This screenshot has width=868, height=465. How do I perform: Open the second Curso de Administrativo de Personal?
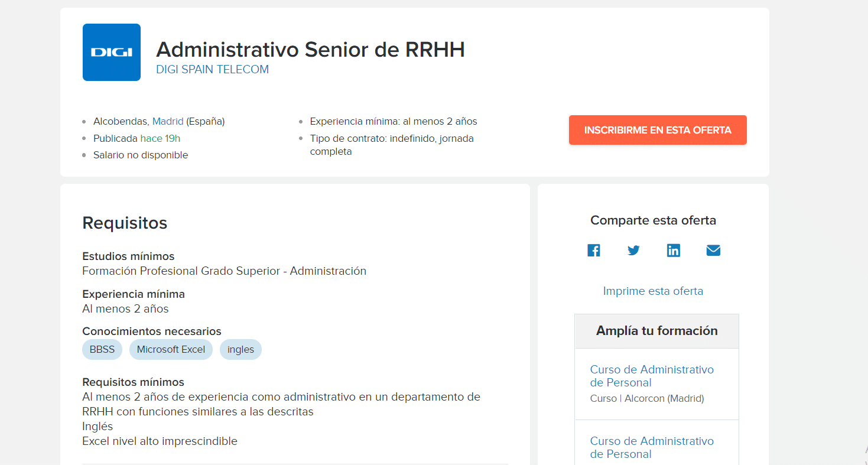(652, 447)
